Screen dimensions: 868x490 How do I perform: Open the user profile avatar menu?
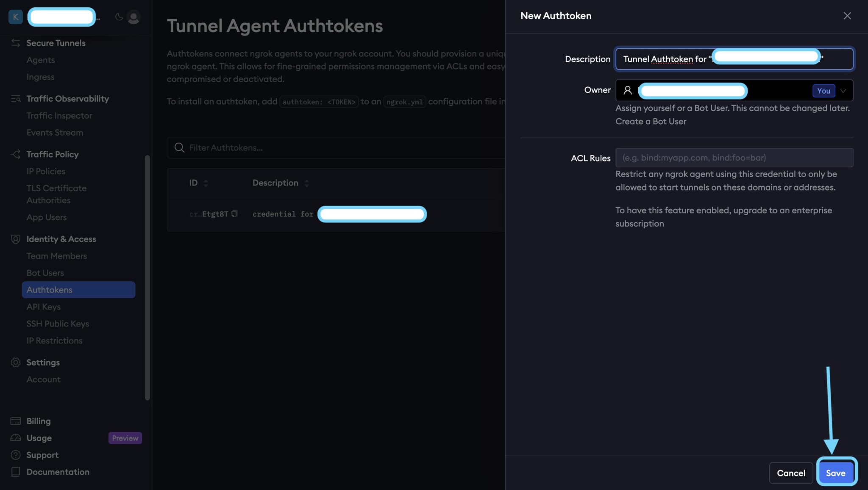pyautogui.click(x=134, y=17)
